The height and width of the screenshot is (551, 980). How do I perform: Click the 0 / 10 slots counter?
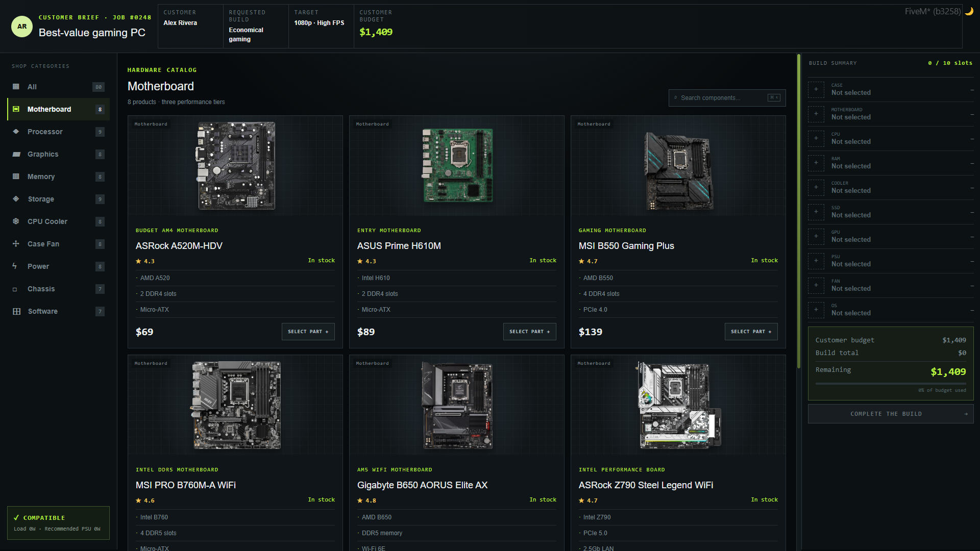click(950, 63)
